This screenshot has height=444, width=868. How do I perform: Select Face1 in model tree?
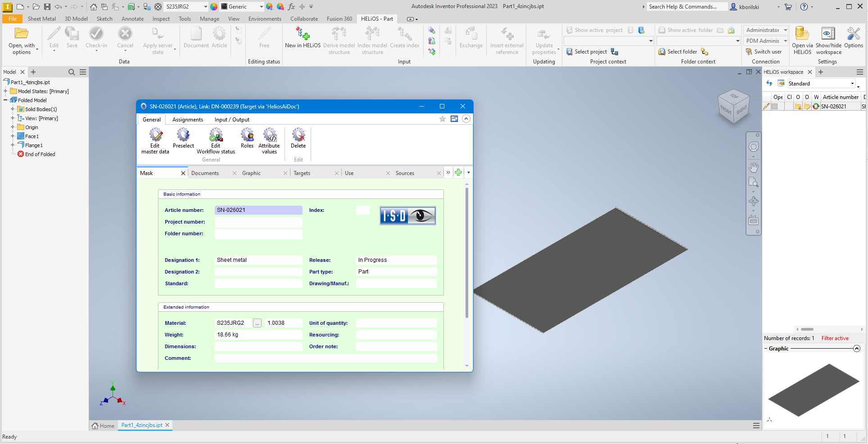coord(32,136)
